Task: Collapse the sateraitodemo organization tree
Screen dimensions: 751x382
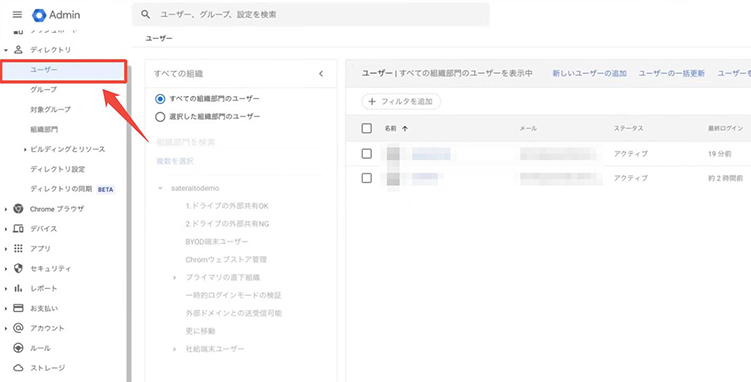Action: (x=160, y=189)
